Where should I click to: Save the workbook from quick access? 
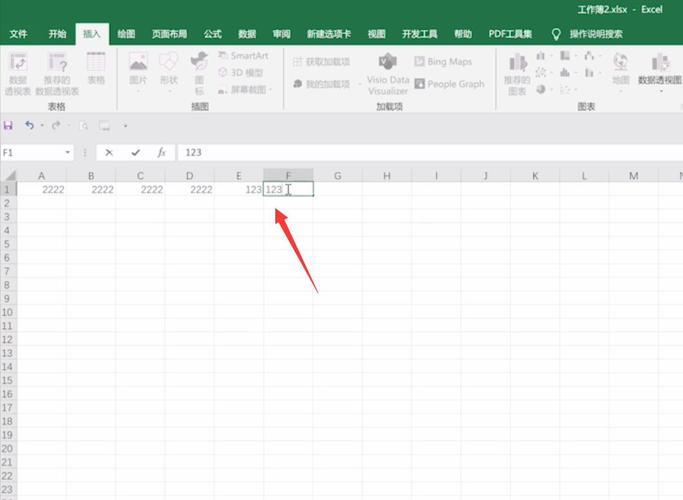pyautogui.click(x=8, y=126)
